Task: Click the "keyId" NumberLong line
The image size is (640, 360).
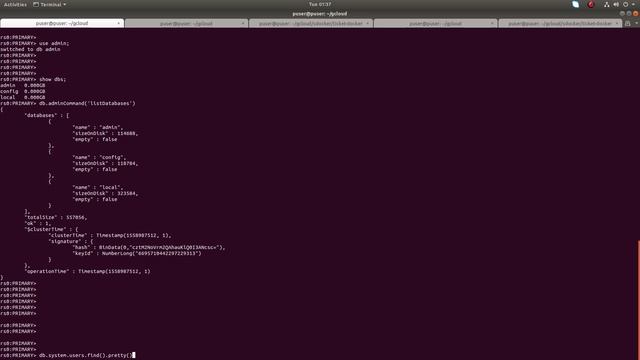Action: point(137,253)
